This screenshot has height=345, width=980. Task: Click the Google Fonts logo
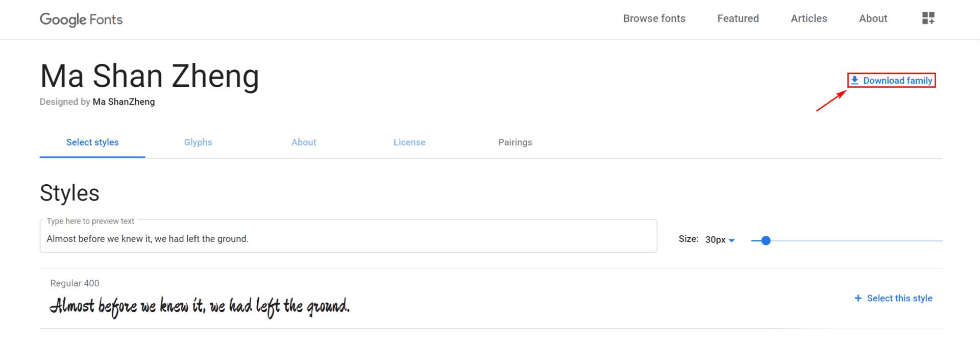click(x=81, y=19)
